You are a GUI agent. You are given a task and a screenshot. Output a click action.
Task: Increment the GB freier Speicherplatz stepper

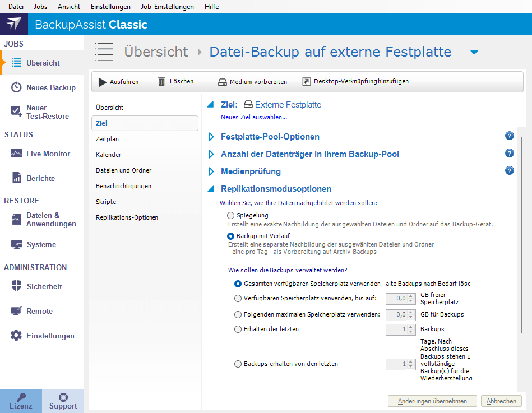tap(411, 296)
